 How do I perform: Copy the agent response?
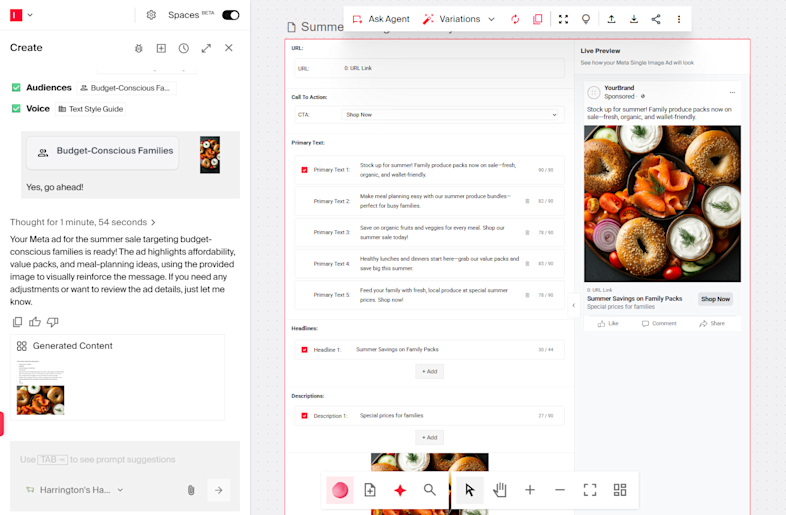coord(17,322)
